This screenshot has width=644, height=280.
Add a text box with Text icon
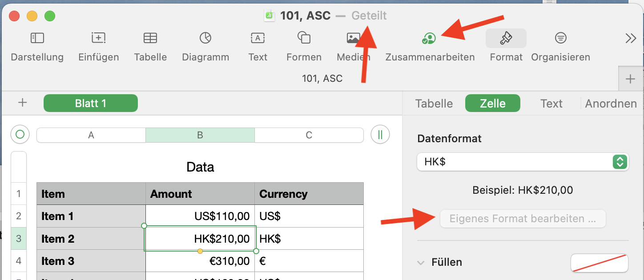(258, 38)
